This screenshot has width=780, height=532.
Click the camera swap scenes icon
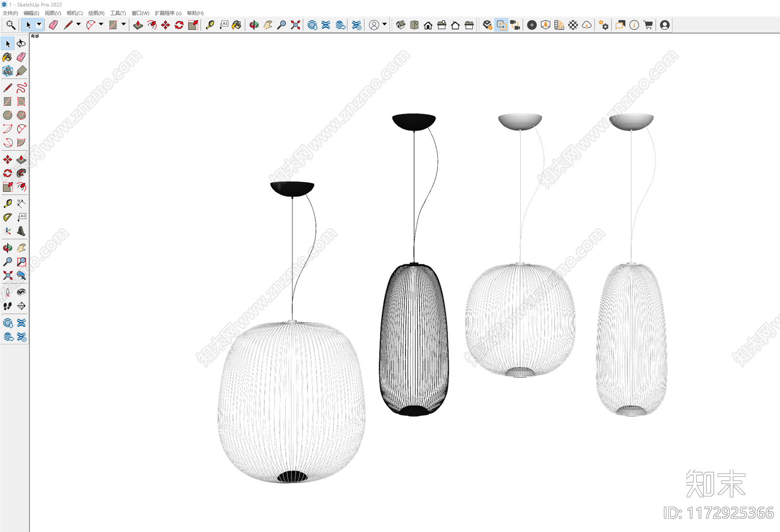tap(515, 25)
